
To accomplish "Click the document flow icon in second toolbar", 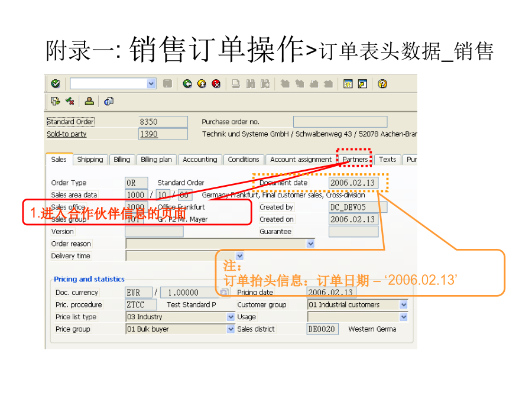I will click(x=56, y=101).
